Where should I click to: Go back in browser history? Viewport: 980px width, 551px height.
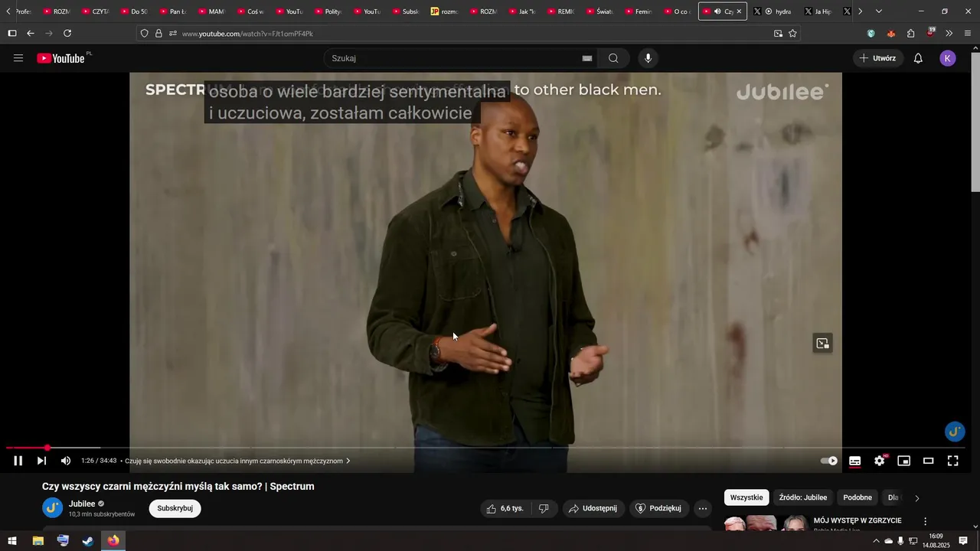click(x=31, y=33)
